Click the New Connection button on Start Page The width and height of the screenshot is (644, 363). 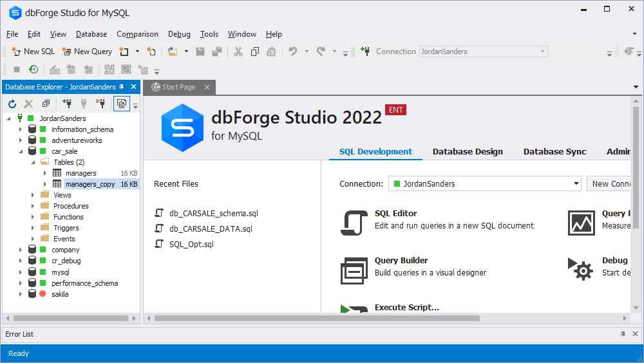pos(609,184)
